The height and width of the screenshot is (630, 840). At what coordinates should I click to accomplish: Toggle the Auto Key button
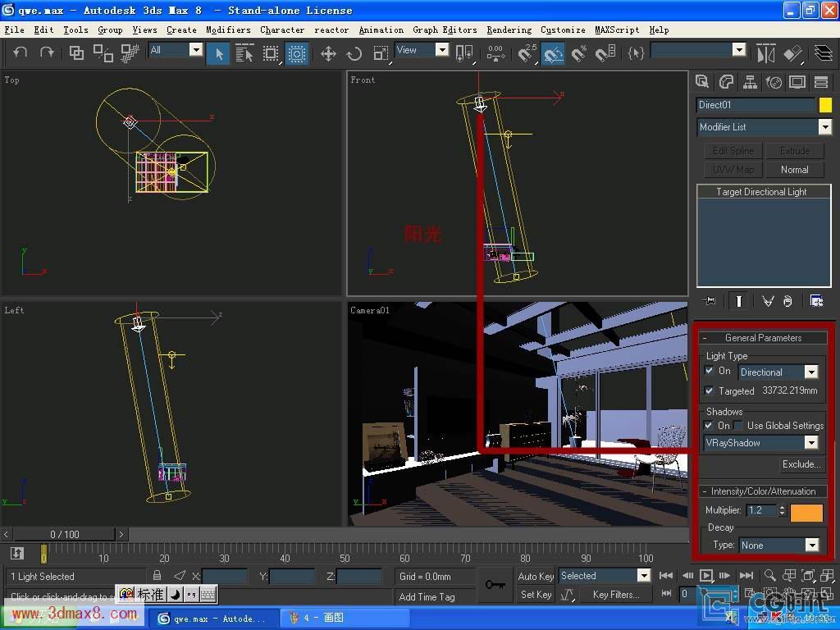(x=536, y=577)
